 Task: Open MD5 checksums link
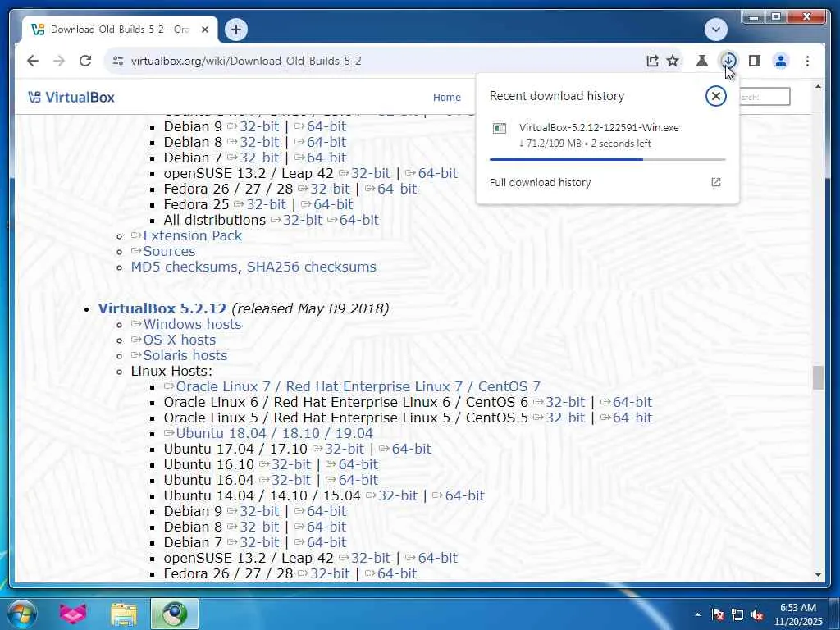[184, 267]
